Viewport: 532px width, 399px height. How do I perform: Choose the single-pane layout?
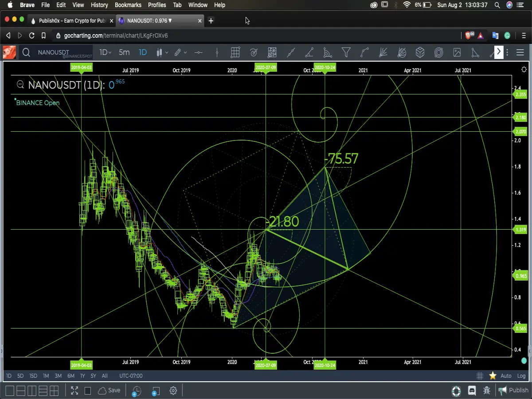coord(9,391)
